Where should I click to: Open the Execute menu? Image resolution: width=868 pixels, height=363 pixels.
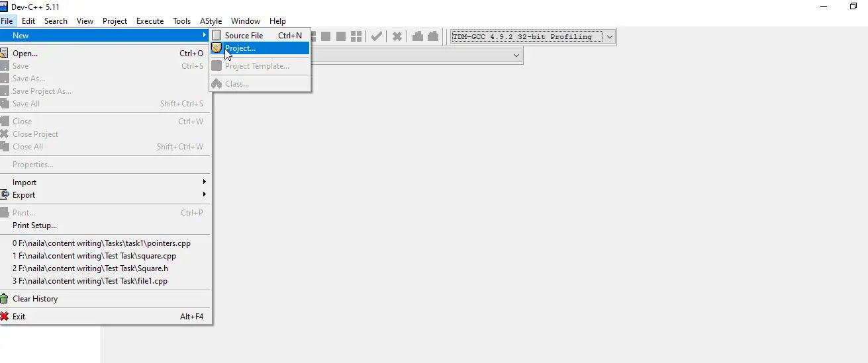pos(150,21)
